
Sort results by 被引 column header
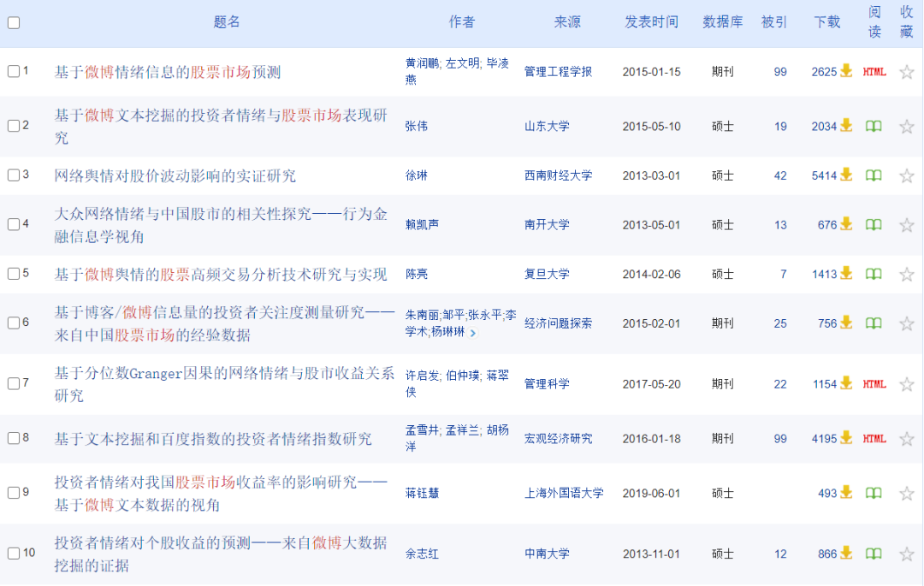tap(774, 22)
